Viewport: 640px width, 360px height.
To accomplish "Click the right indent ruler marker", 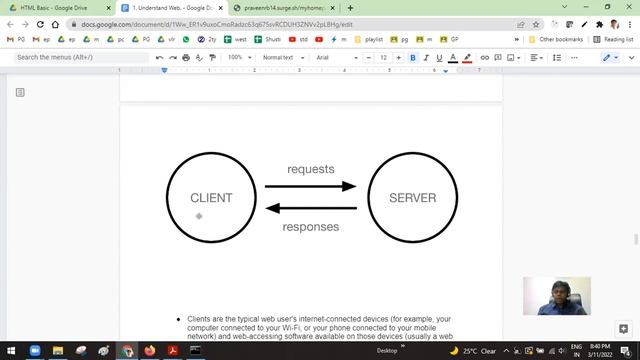I will [x=446, y=71].
